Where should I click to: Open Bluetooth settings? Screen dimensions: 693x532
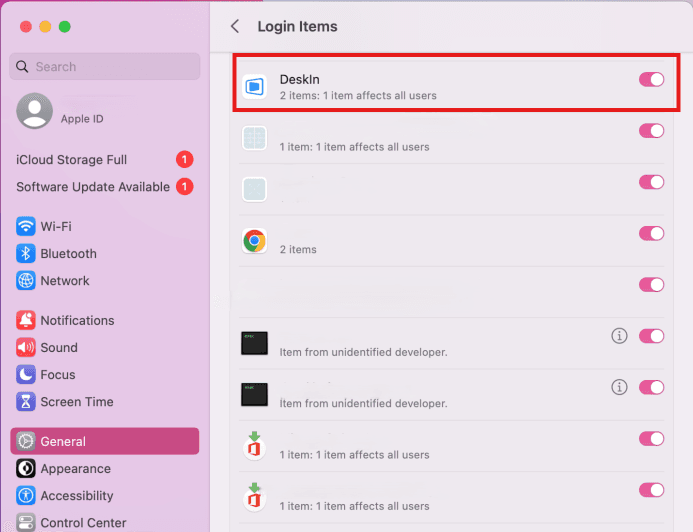[x=105, y=254]
